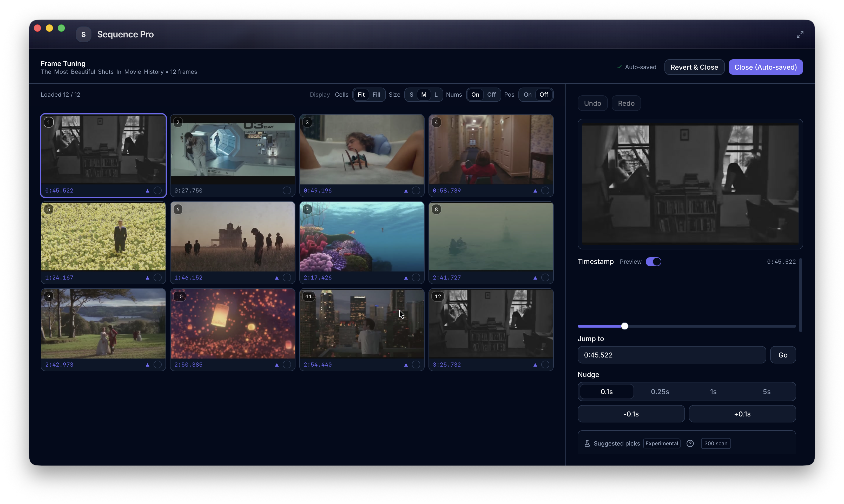Viewport: 844px width, 504px height.
Task: Click the triangle marker on frame 0:58.739
Action: click(x=535, y=191)
